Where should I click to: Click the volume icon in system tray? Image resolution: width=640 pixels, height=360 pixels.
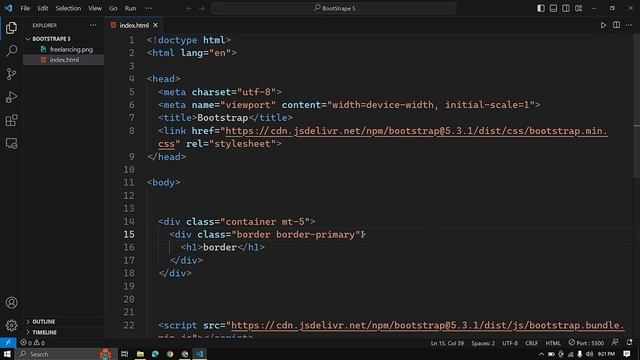click(589, 354)
